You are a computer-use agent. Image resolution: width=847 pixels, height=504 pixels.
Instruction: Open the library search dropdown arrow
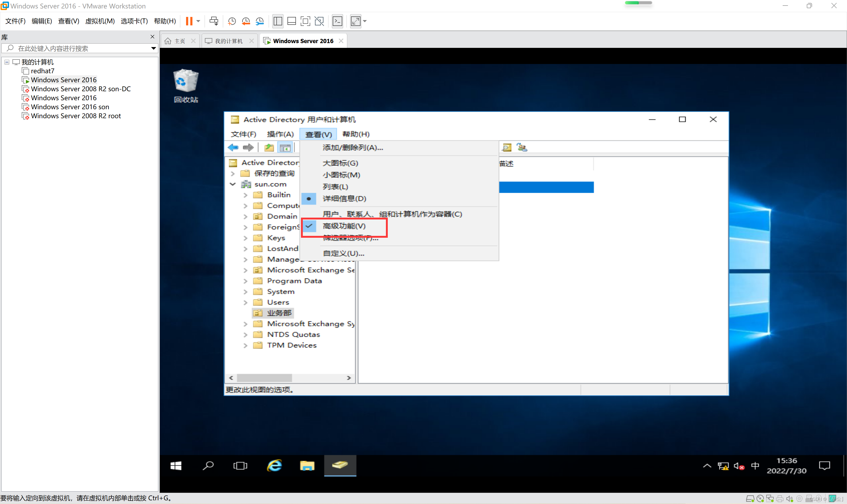tap(153, 48)
